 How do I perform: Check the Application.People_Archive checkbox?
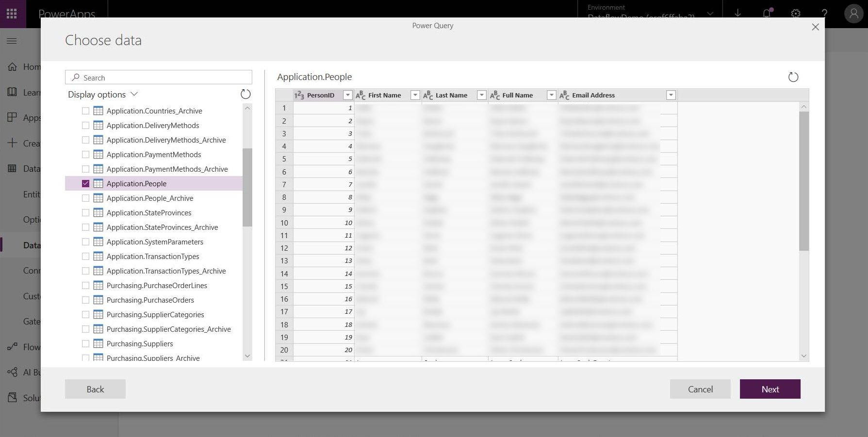pyautogui.click(x=85, y=198)
